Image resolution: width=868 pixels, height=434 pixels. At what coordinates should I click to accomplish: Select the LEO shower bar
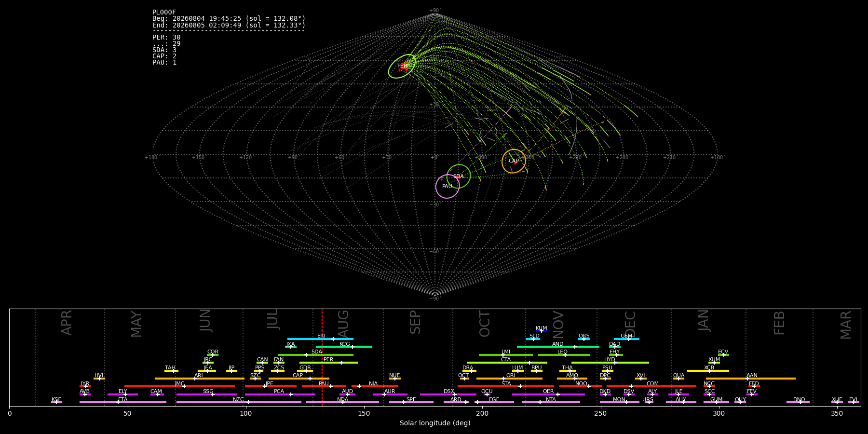(x=564, y=355)
